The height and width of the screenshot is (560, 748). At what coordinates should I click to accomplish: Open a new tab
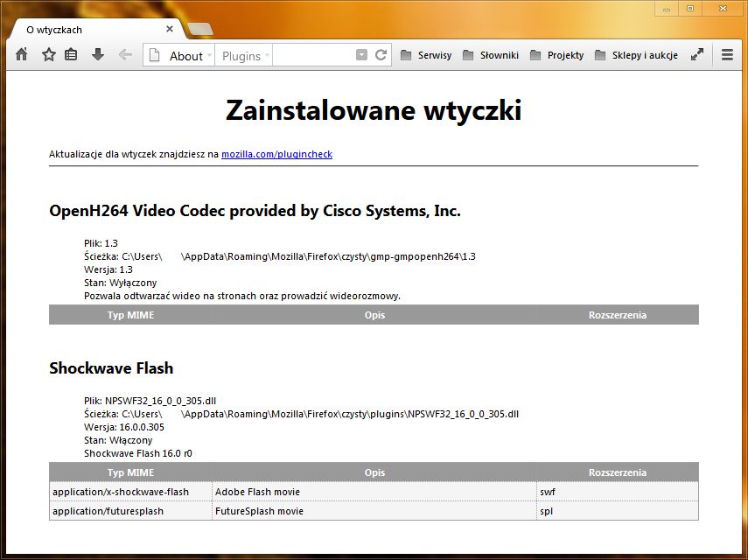(200, 30)
